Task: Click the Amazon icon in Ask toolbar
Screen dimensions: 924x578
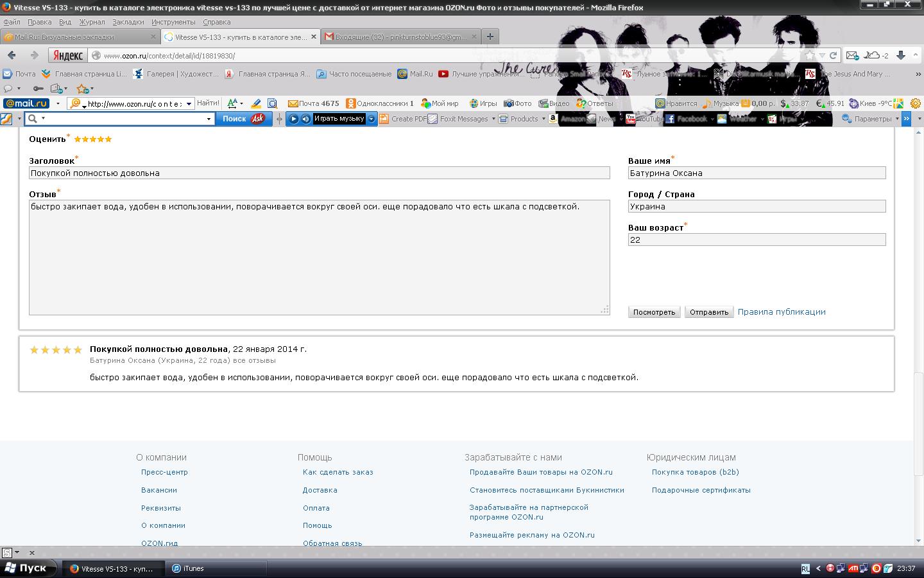Action: pyautogui.click(x=552, y=119)
